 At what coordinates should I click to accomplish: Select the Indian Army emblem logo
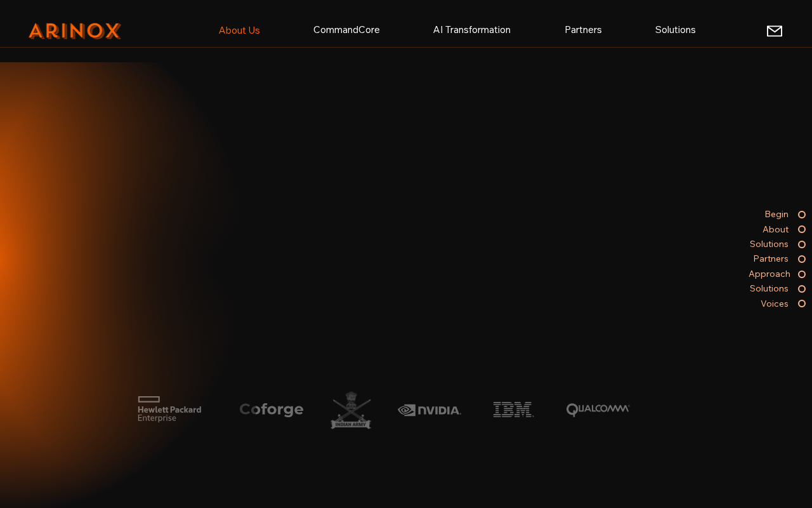[351, 410]
